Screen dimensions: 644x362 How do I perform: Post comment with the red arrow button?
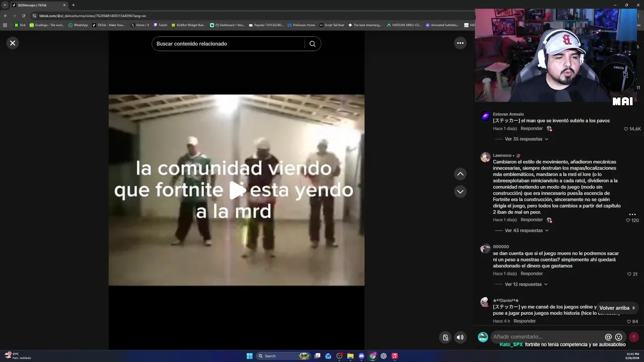pos(633,337)
